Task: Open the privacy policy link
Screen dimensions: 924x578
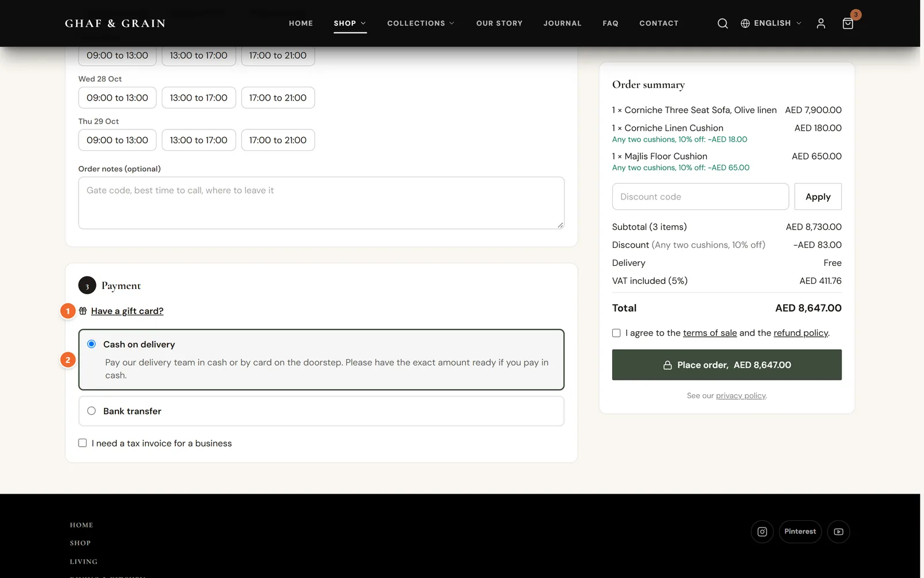Action: [741, 395]
